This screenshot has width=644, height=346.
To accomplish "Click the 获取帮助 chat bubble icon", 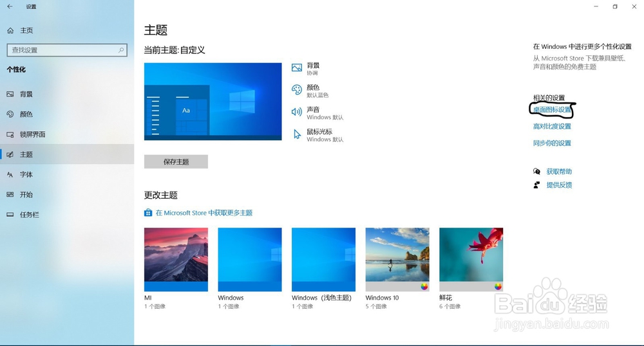I will click(x=536, y=171).
